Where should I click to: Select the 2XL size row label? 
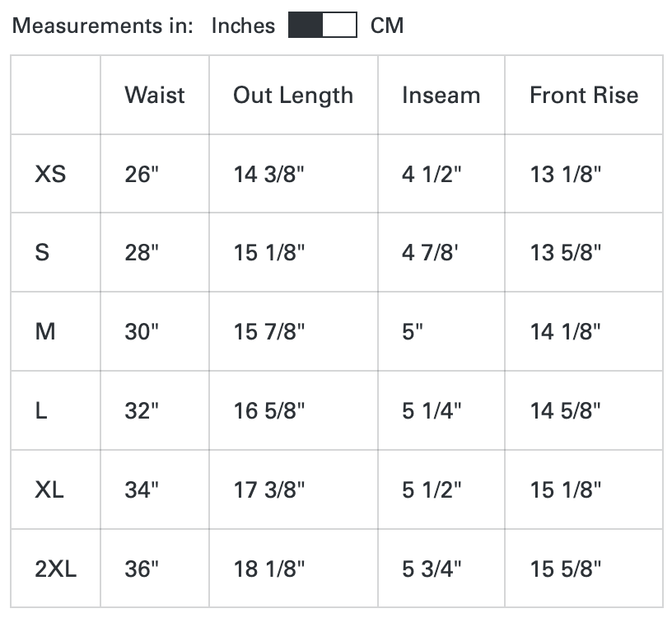55,569
